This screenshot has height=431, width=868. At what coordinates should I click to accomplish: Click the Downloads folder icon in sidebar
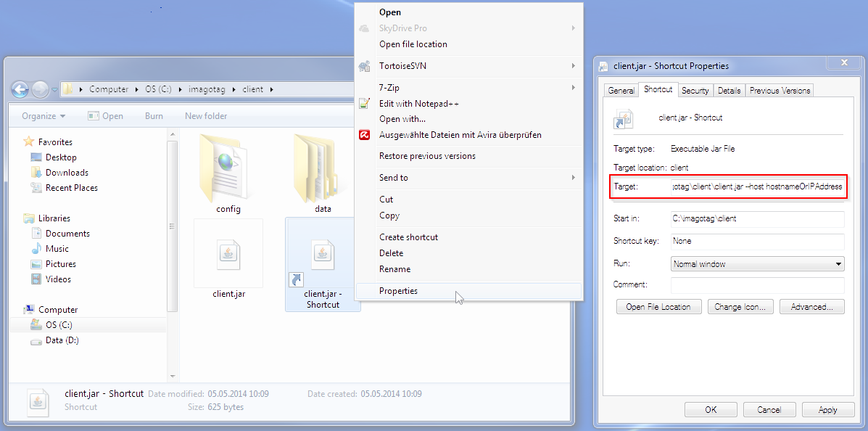coord(36,172)
